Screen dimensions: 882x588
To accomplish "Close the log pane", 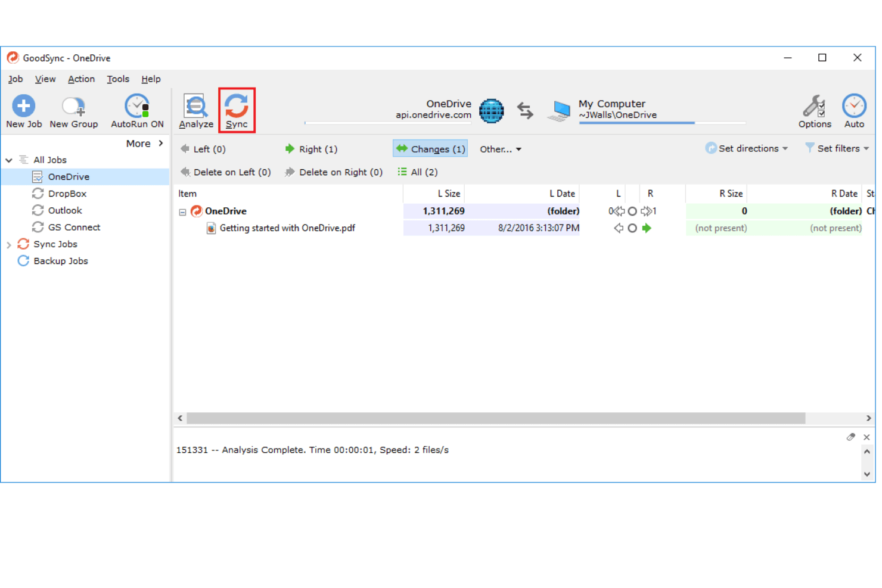I will [867, 437].
